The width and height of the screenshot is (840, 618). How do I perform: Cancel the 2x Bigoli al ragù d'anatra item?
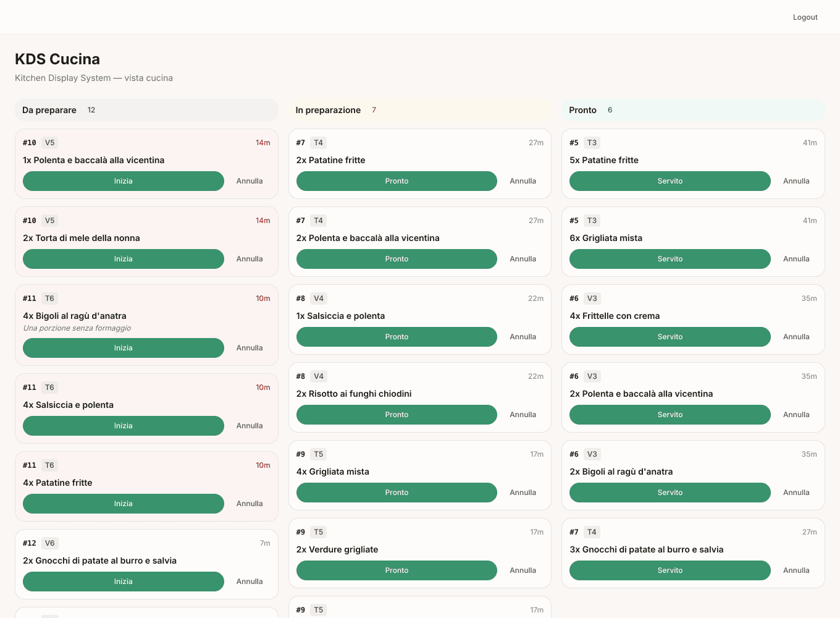coord(796,493)
